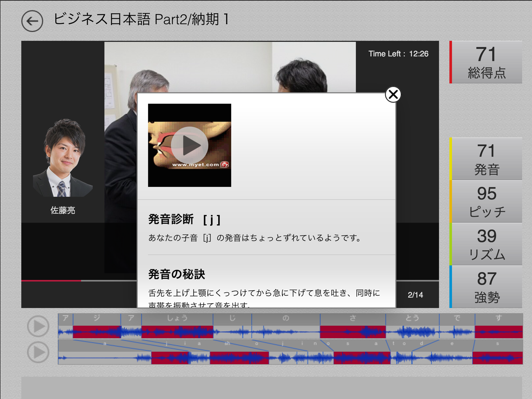Click the ジ segment in upper waveform

pos(97,332)
